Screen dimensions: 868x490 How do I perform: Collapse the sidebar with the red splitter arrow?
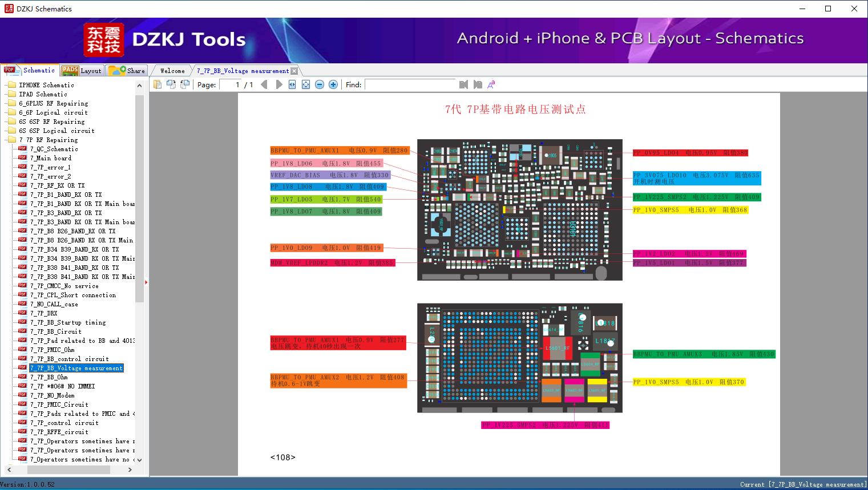[x=146, y=282]
